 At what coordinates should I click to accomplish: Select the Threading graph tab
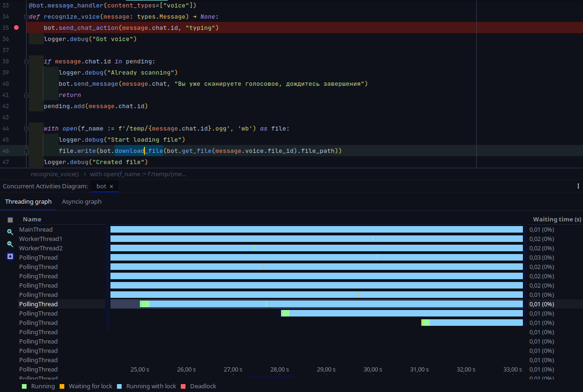[28, 201]
